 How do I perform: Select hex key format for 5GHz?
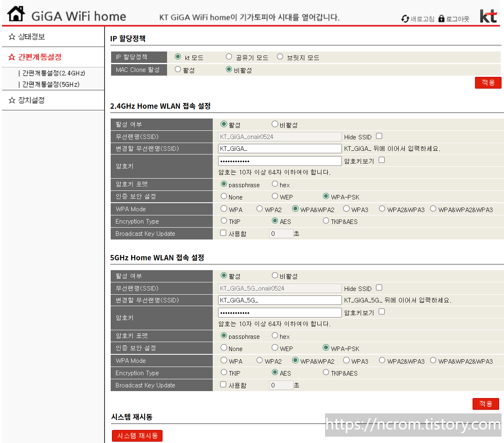(275, 336)
